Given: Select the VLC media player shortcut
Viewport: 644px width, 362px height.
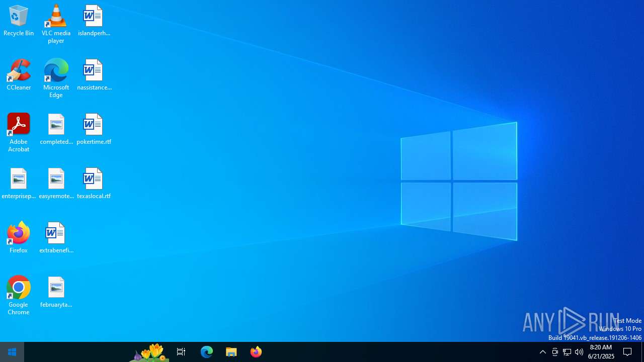Looking at the screenshot, I should 56,24.
